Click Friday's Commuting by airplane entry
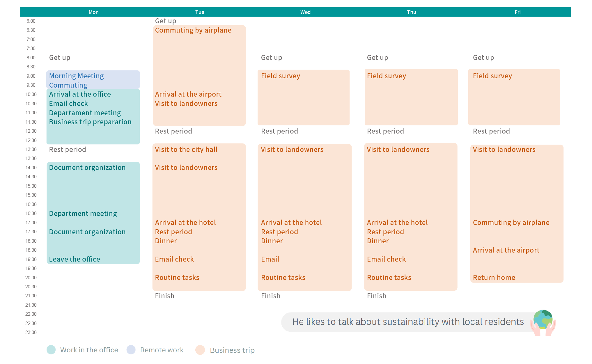The image size is (592, 364). (x=511, y=223)
